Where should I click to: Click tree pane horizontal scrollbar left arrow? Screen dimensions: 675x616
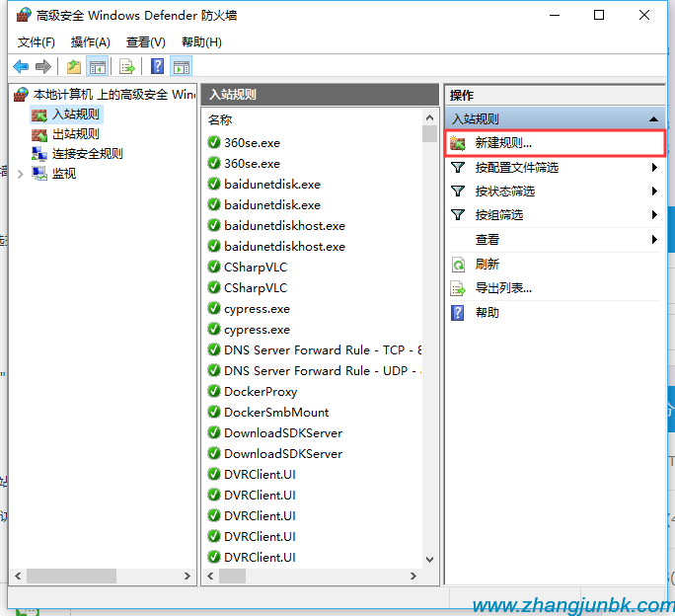18,576
